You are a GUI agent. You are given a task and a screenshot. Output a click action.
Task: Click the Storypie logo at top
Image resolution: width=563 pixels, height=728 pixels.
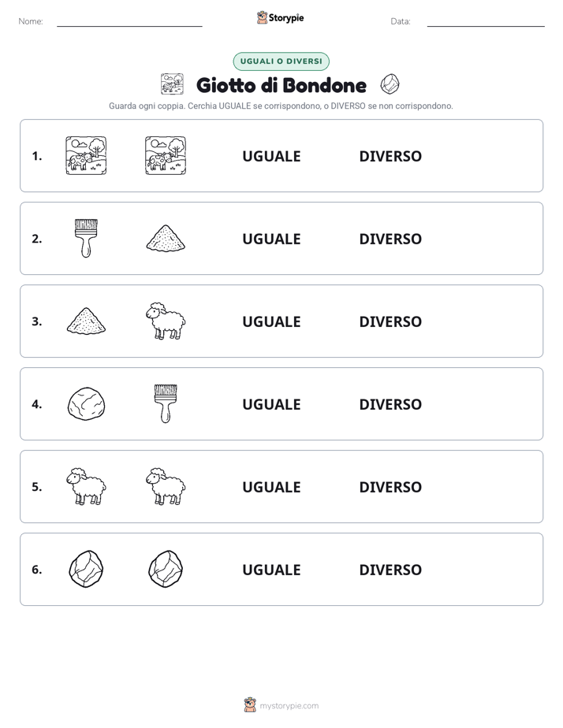[281, 17]
